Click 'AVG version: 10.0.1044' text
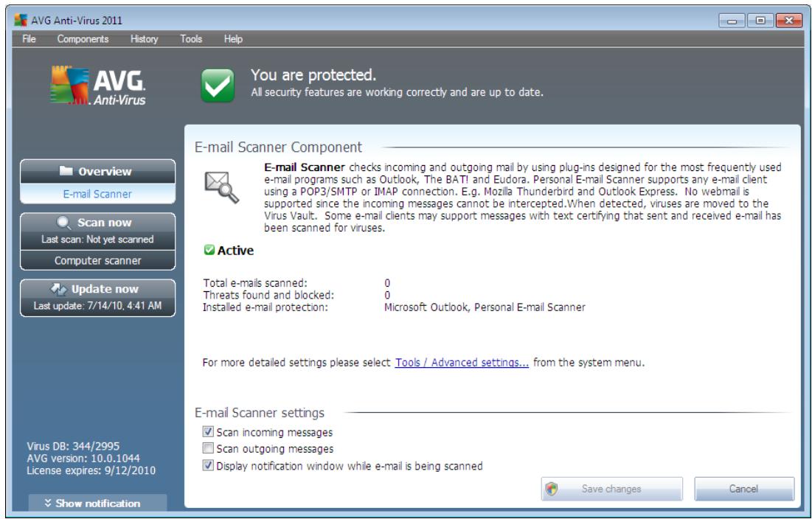The height and width of the screenshot is (519, 812). tap(83, 459)
